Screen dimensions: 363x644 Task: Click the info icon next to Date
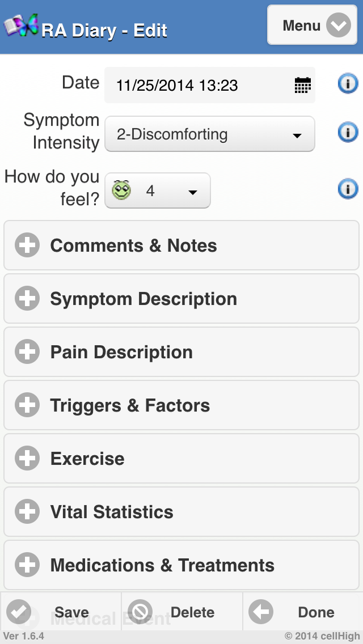(x=348, y=84)
